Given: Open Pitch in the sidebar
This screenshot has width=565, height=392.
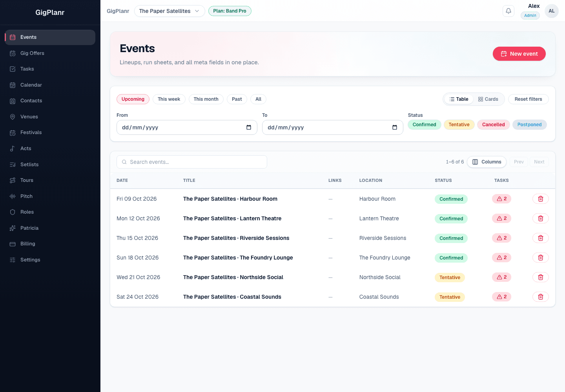Looking at the screenshot, I should 50,196.
